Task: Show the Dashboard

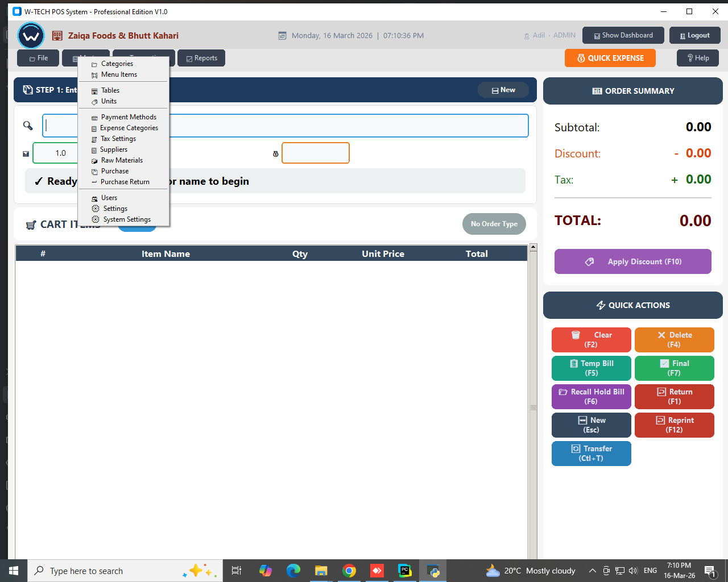Action: [x=623, y=35]
